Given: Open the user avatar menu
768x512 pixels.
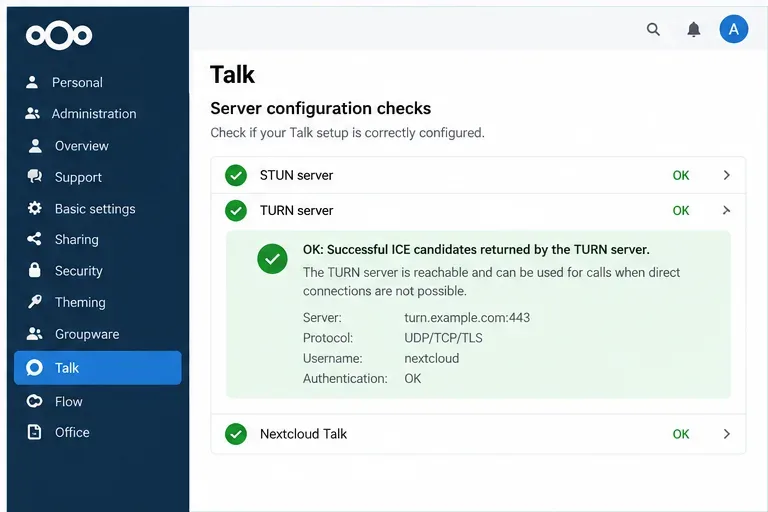Looking at the screenshot, I should pyautogui.click(x=733, y=29).
